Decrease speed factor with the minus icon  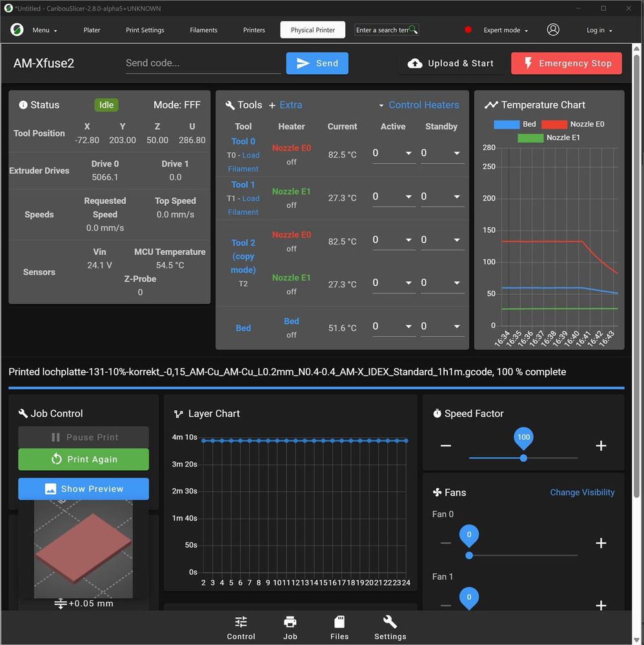coord(446,446)
